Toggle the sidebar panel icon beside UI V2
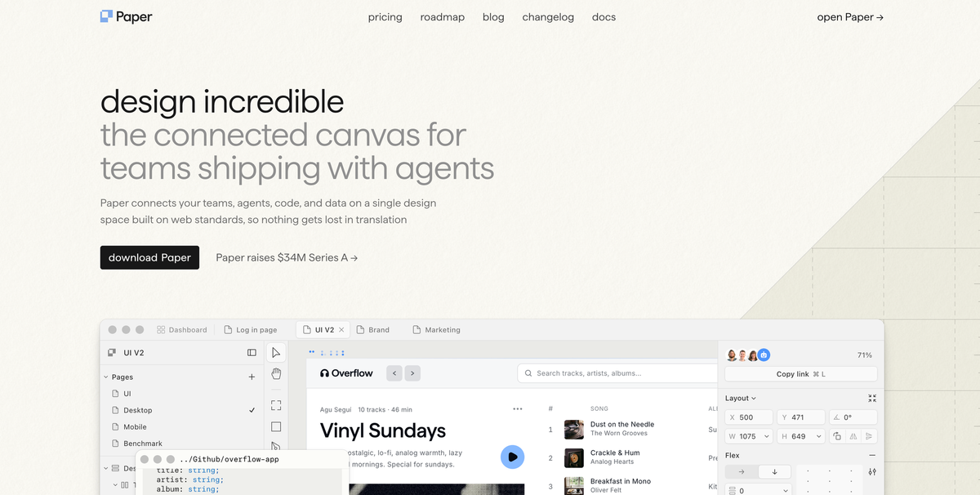Image resolution: width=980 pixels, height=495 pixels. (252, 353)
